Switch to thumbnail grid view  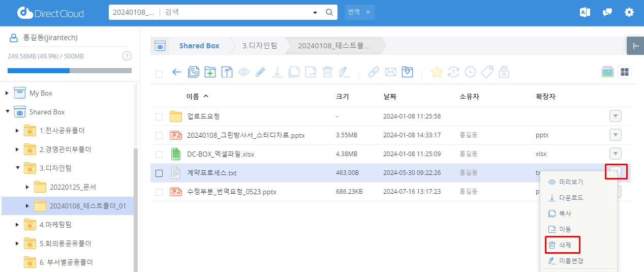click(x=624, y=72)
